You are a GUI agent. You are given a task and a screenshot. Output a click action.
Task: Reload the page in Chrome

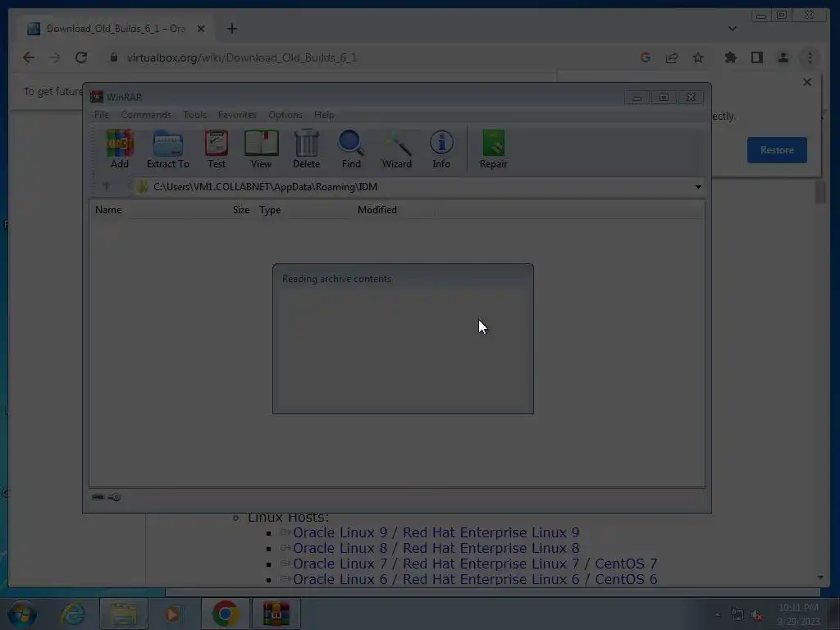(81, 57)
